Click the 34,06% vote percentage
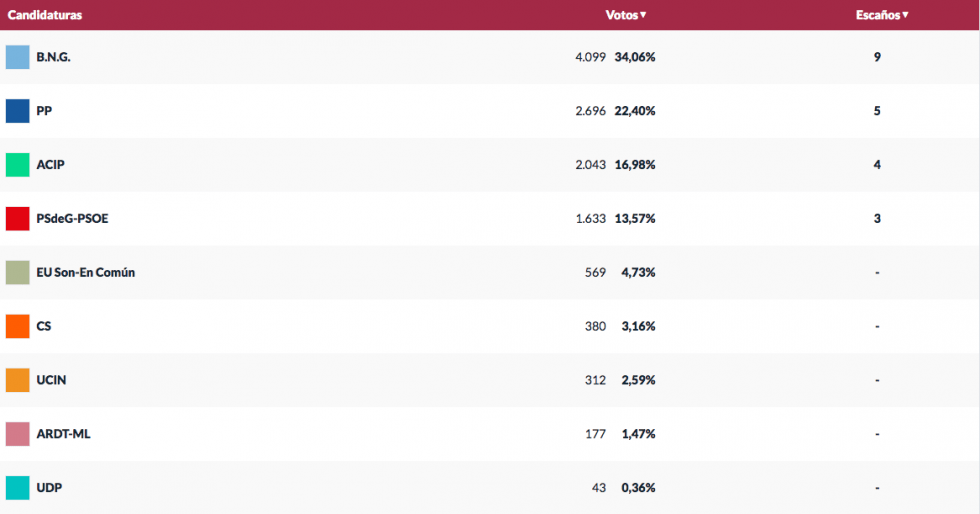The height and width of the screenshot is (514, 980). point(635,57)
